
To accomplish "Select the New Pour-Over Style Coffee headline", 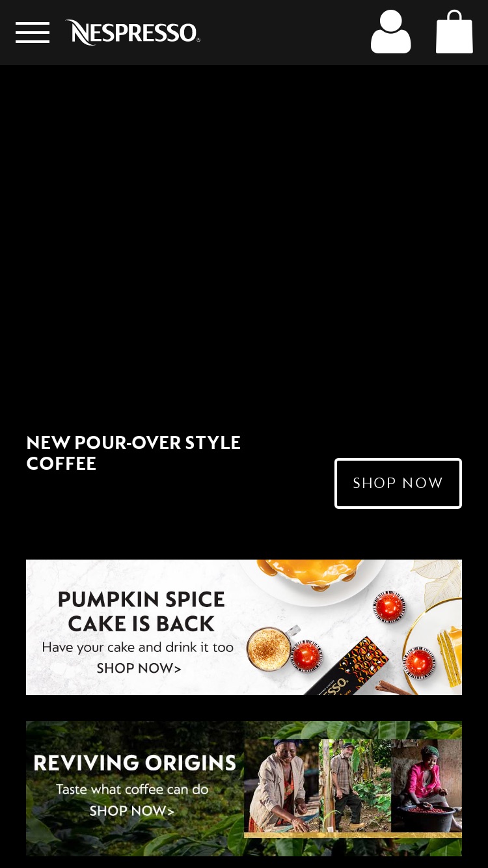I will click(x=133, y=453).
